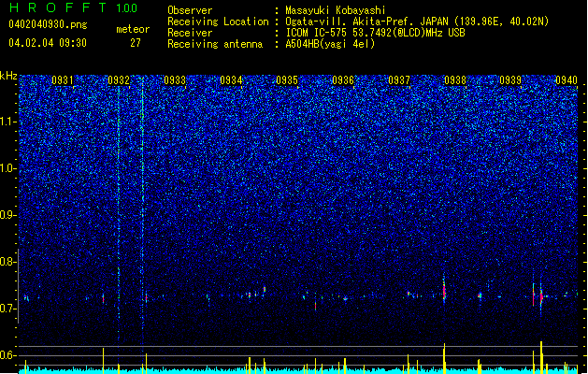
Task: Click the 0939 time axis marker
Action: [x=510, y=80]
